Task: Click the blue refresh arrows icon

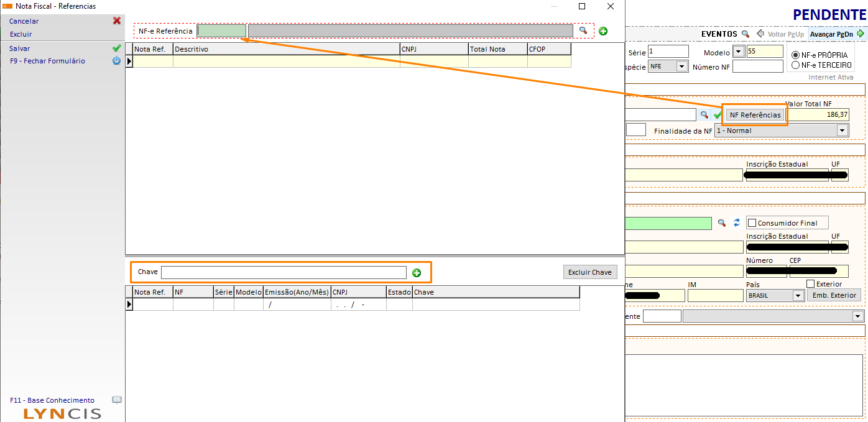Action: click(x=737, y=222)
